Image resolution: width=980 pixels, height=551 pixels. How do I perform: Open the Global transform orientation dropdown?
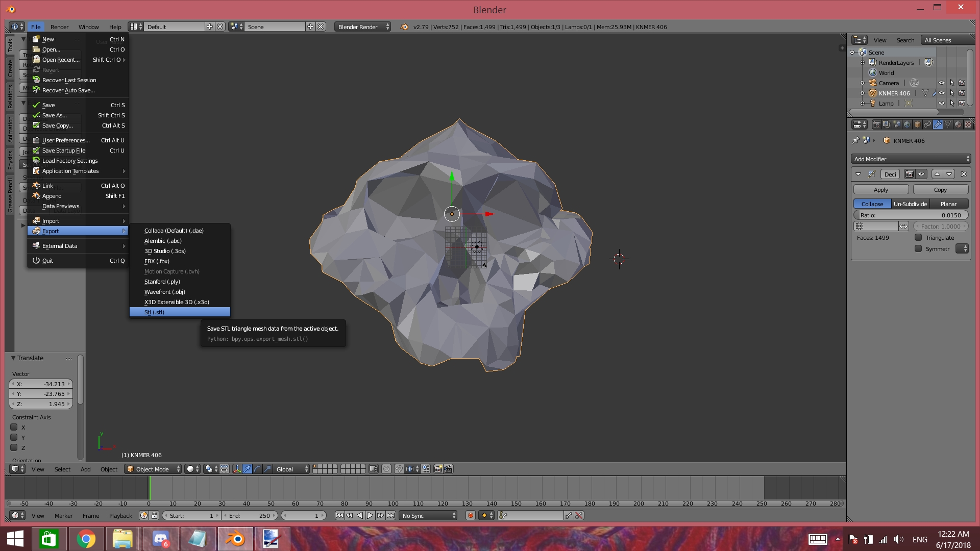pyautogui.click(x=292, y=469)
